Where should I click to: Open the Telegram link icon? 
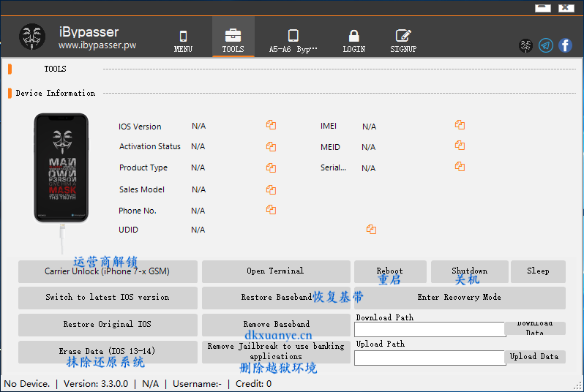click(546, 45)
